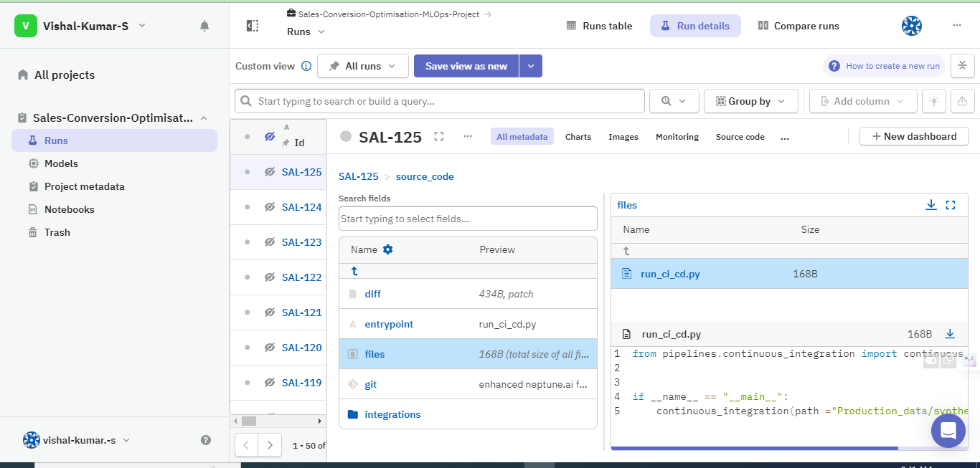
Task: Click the lightbulb suggestions icon
Action: pos(934,101)
